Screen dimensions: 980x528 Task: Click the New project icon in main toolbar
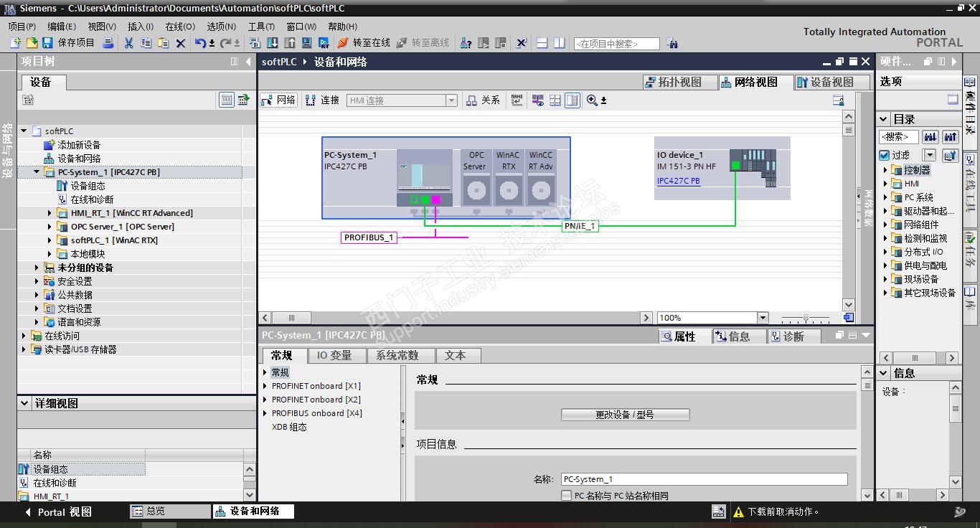tap(15, 43)
